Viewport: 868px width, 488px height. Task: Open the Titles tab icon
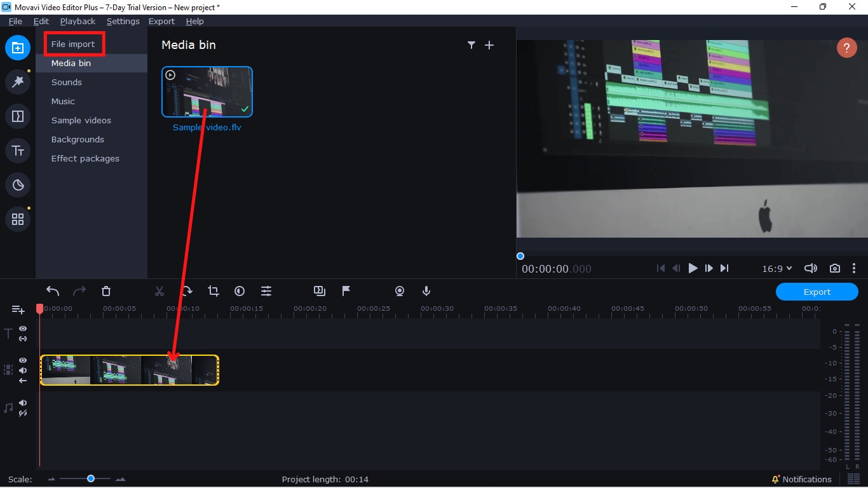click(18, 151)
